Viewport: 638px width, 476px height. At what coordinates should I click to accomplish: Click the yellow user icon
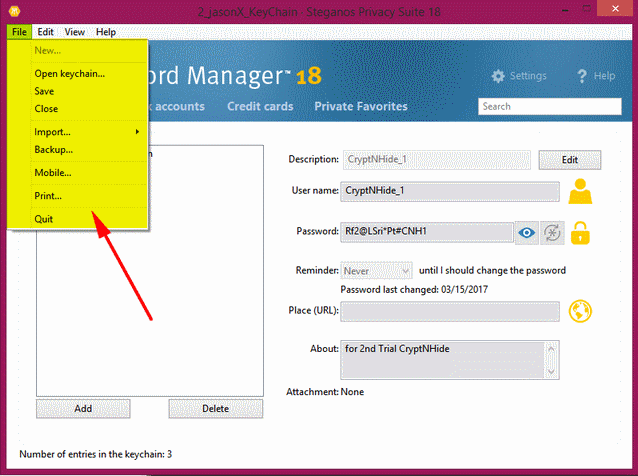[x=580, y=191]
